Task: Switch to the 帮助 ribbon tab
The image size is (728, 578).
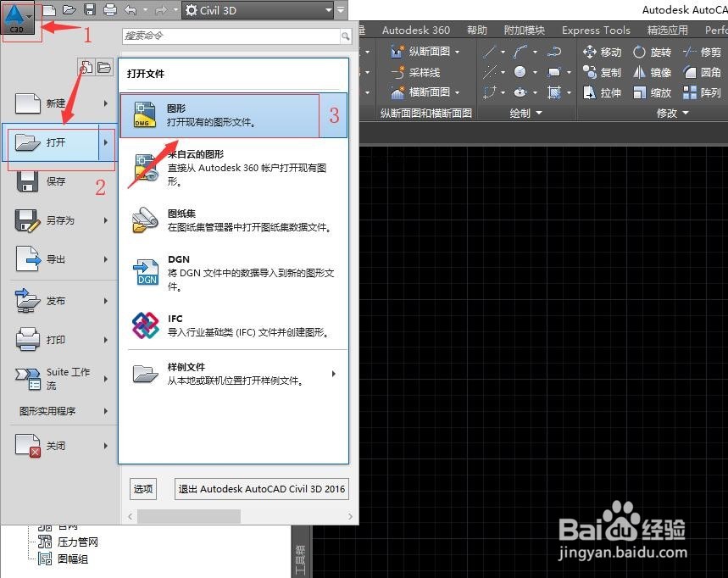Action: click(x=477, y=31)
